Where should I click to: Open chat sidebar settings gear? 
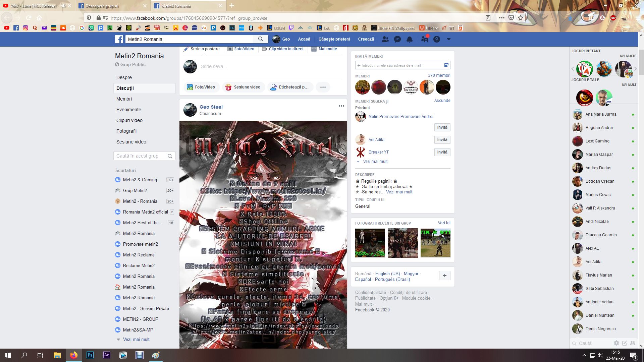(616, 343)
